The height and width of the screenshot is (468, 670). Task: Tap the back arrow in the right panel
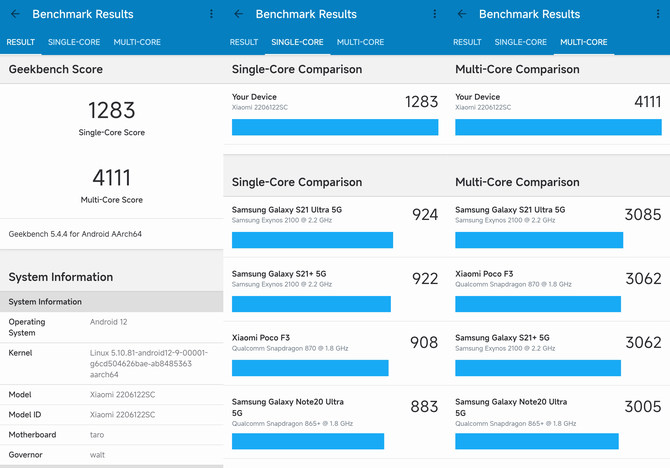coord(461,14)
